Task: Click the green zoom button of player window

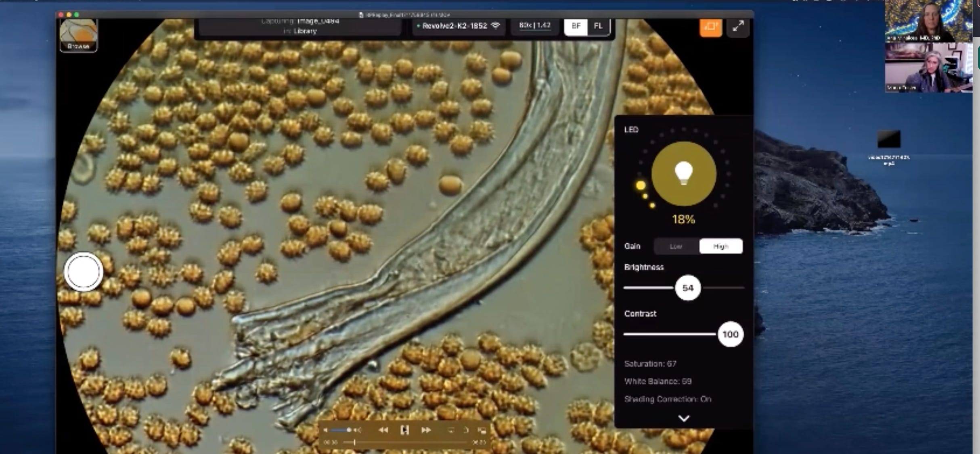Action: coord(77,15)
